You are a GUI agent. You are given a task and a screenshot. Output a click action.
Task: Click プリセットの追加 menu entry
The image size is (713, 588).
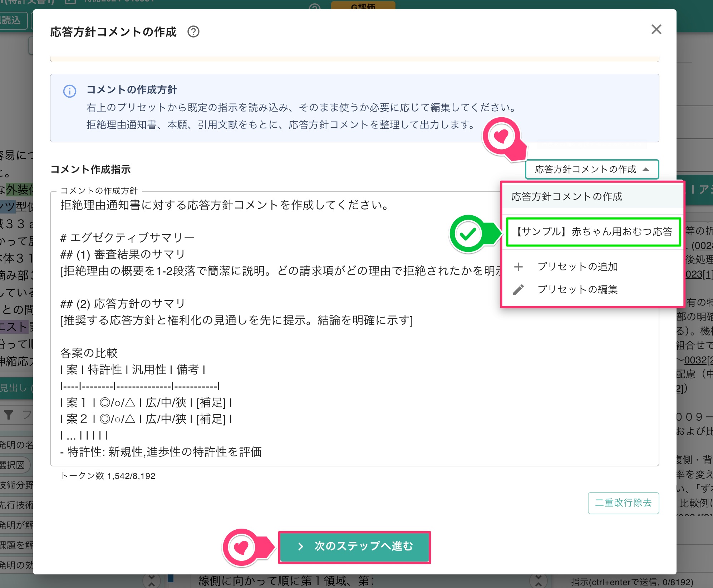coord(592,266)
